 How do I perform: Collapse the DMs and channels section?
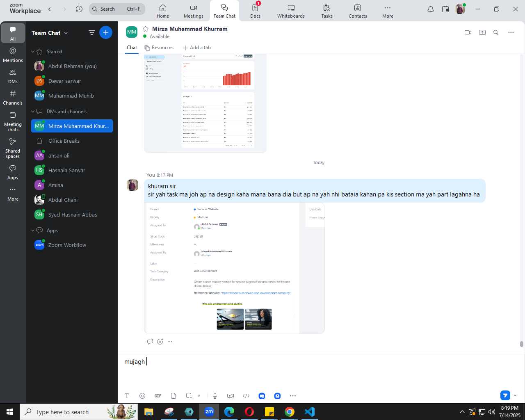[x=33, y=112]
